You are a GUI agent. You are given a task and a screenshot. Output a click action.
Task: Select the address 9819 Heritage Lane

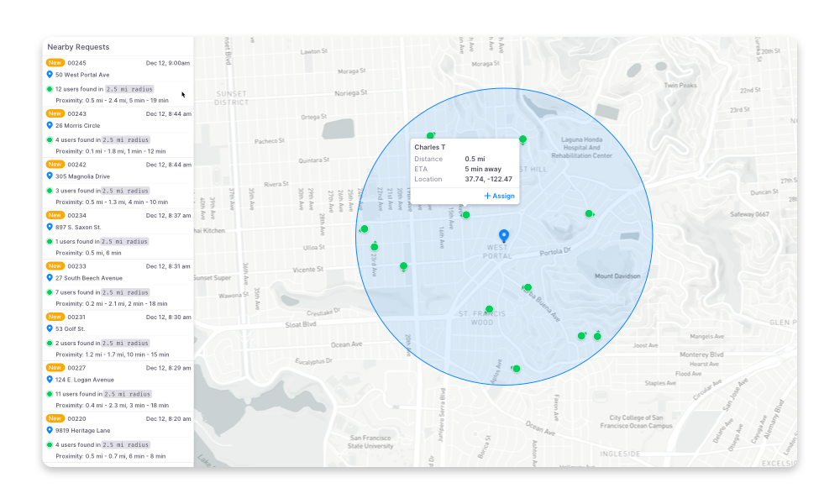(83, 431)
